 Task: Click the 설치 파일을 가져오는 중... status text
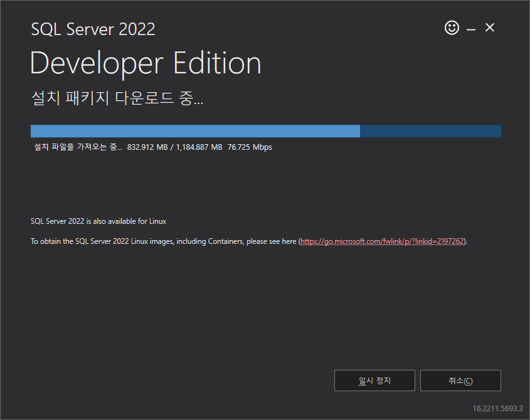click(x=78, y=147)
